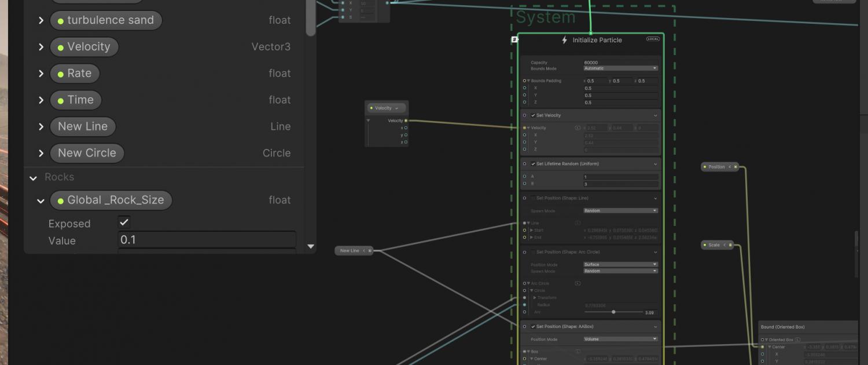Click the Initialize Particle lightning bolt icon
The width and height of the screenshot is (868, 365).
(x=565, y=40)
